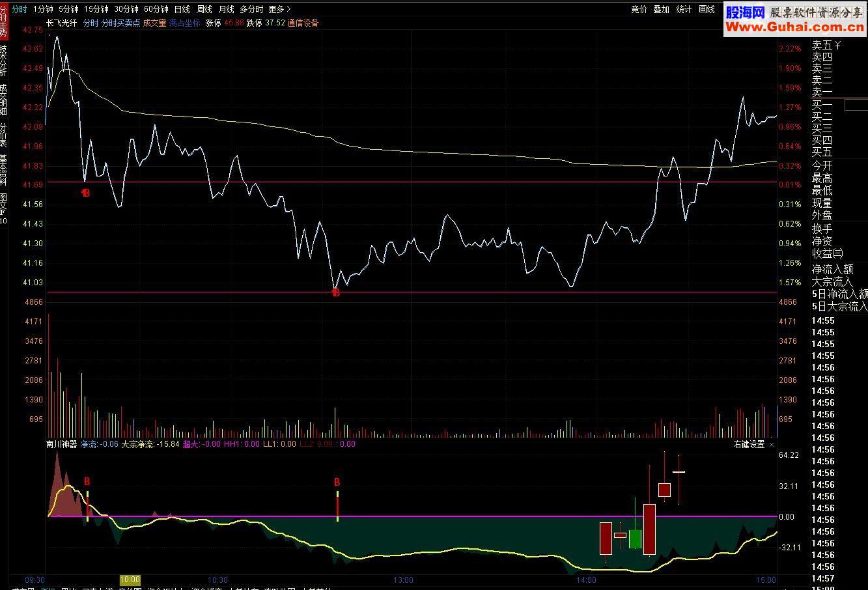The height and width of the screenshot is (590, 868).
Task: Click the 画线 drawing button
Action: pyautogui.click(x=707, y=9)
